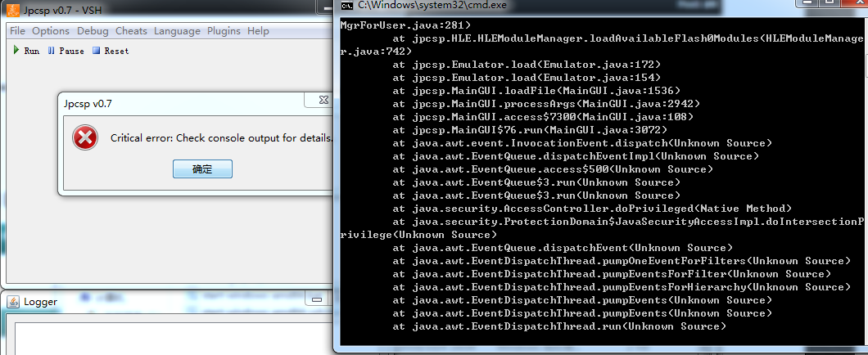
Task: Click the 'Critical error: Check console output' message
Action: pos(221,138)
